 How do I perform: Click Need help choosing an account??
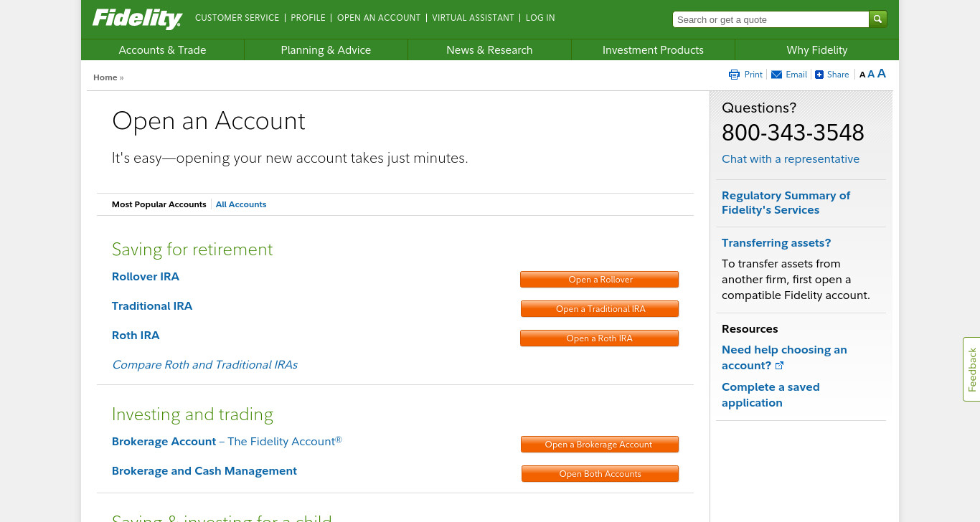click(784, 358)
